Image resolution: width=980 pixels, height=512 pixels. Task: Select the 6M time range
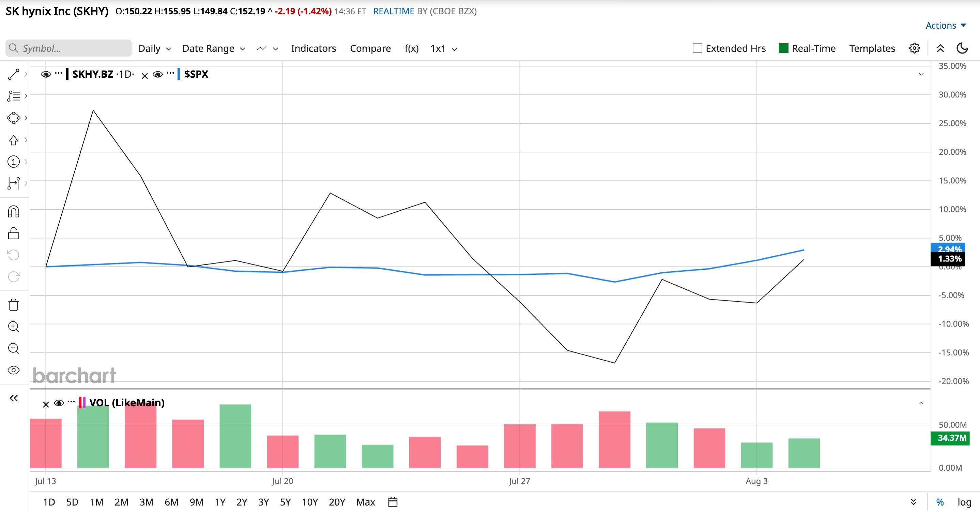pos(172,502)
